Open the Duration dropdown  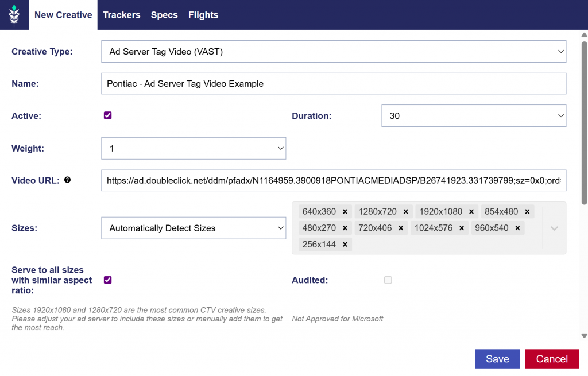pyautogui.click(x=474, y=116)
